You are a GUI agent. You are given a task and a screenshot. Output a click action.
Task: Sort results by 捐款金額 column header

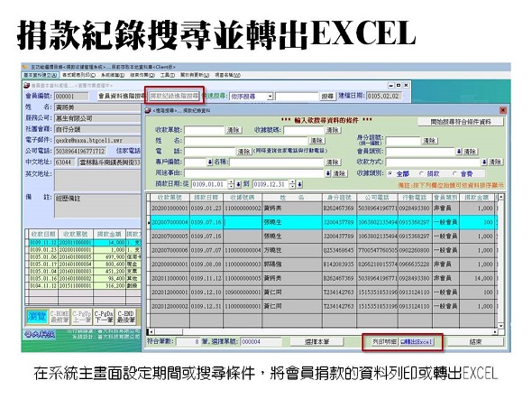point(477,198)
